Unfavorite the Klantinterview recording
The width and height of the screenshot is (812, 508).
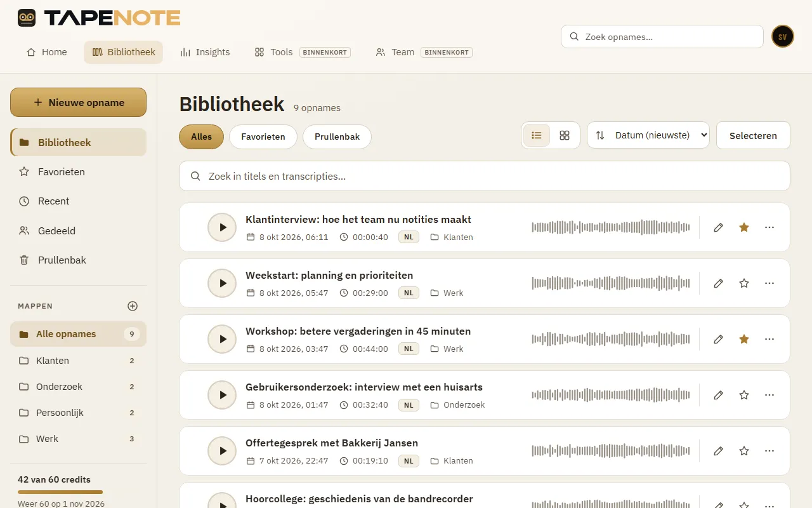click(x=744, y=227)
